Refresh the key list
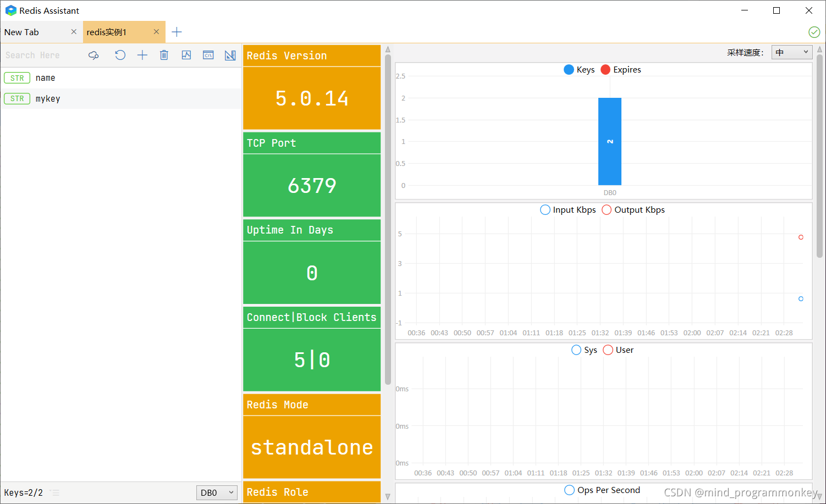Viewport: 826px width, 504px height. click(x=120, y=55)
